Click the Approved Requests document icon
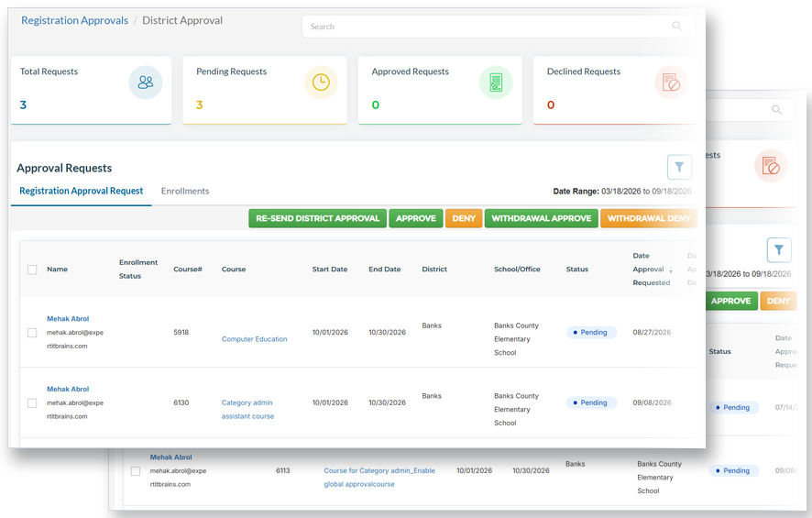The height and width of the screenshot is (518, 812). [496, 83]
